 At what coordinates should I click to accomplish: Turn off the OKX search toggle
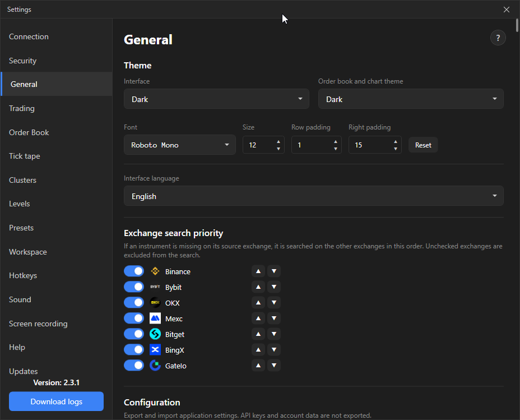point(134,303)
